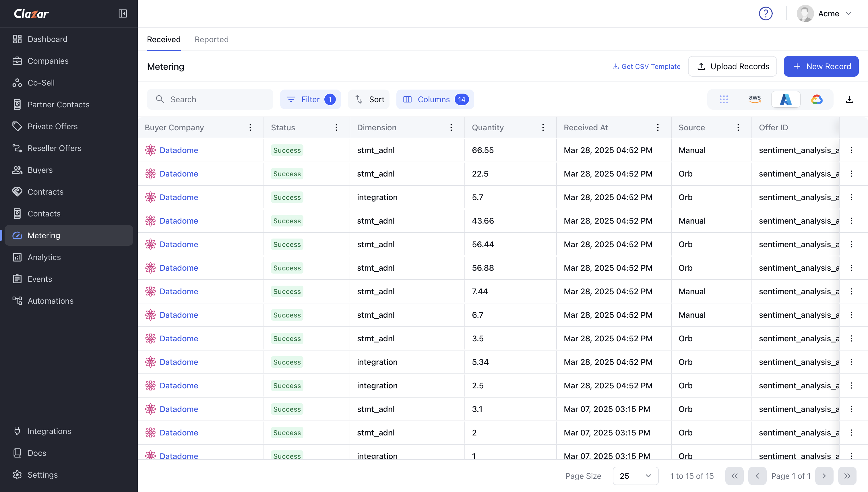Open Status column menu

[x=336, y=127]
